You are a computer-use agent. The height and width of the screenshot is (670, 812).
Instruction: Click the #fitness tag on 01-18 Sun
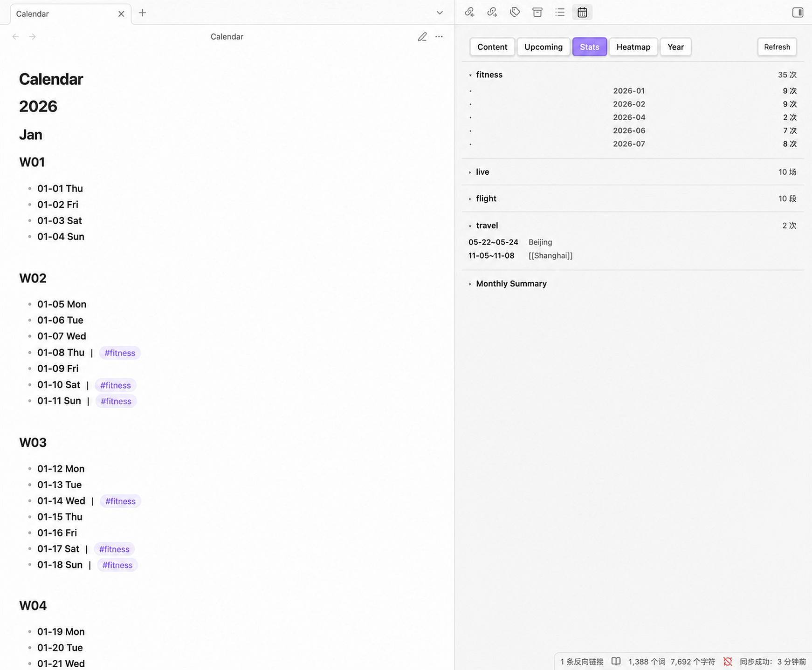pyautogui.click(x=117, y=565)
